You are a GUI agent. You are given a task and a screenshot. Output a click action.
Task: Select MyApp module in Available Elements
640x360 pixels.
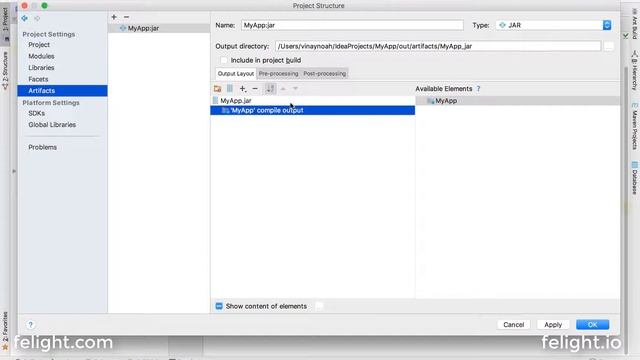(518, 101)
